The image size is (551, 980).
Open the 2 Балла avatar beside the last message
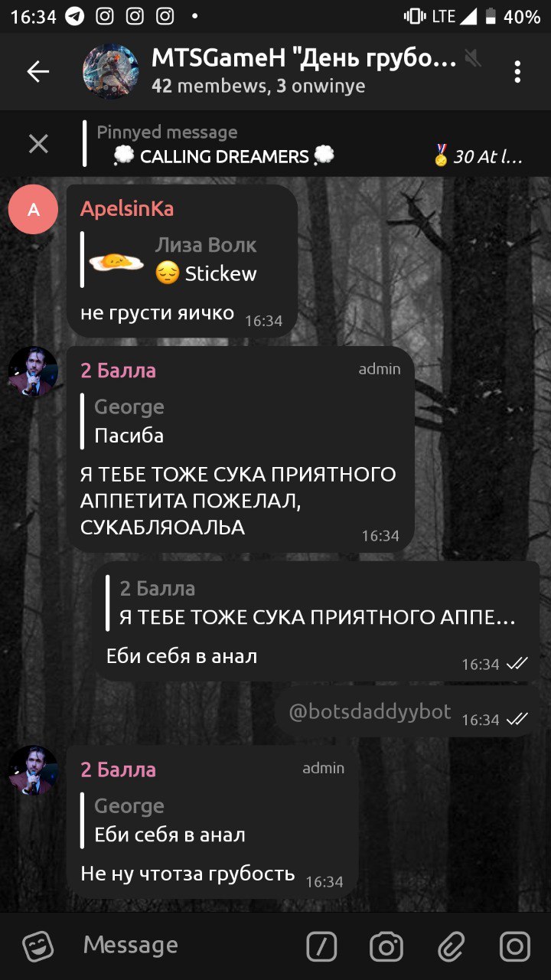tap(33, 770)
